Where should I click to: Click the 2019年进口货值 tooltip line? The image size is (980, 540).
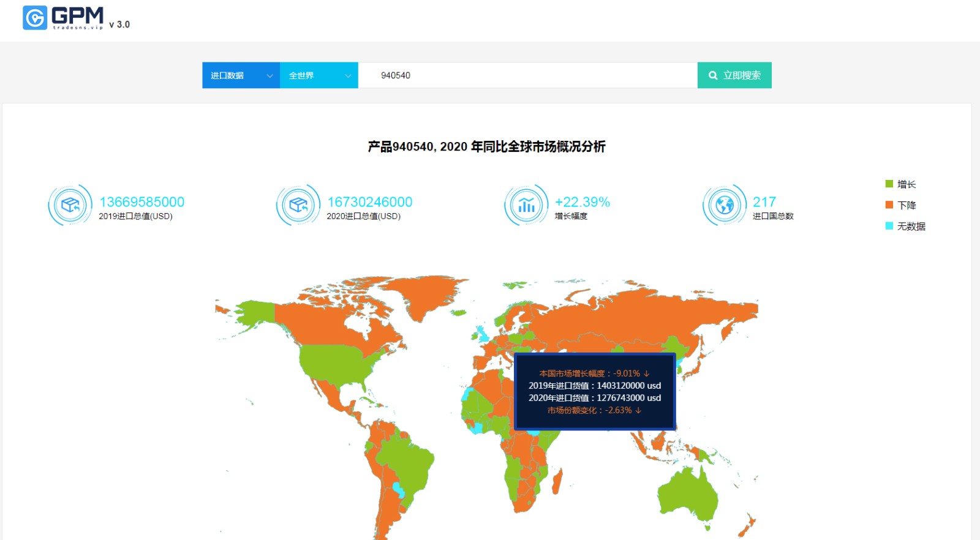pyautogui.click(x=595, y=386)
